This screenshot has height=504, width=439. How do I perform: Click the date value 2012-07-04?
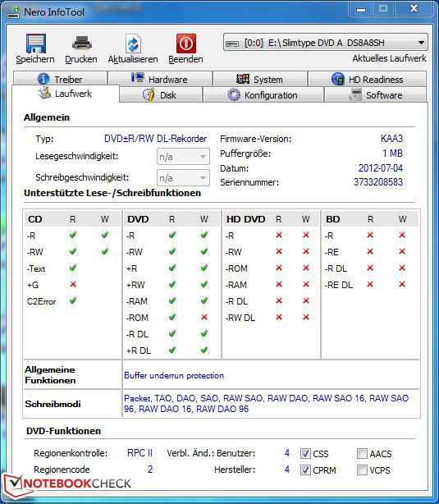(x=381, y=168)
